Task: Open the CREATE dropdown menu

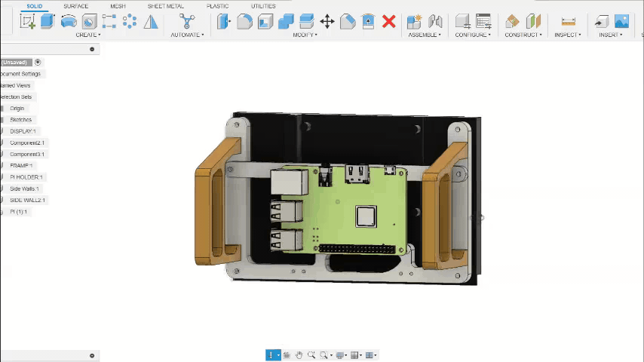Action: pos(88,35)
